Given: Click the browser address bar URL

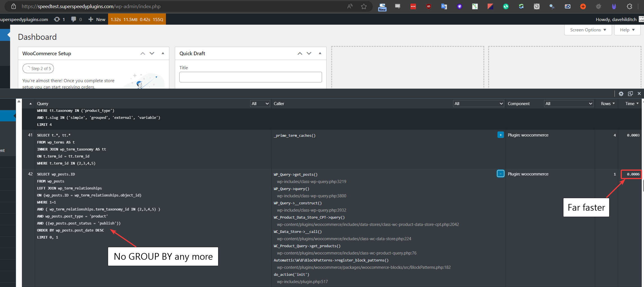Looking at the screenshot, I should pyautogui.click(x=91, y=6).
